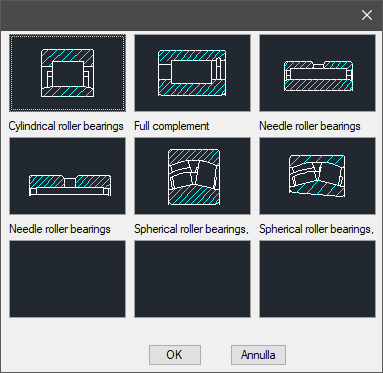Select the needle roller bearing without inner ring
This screenshot has width=383, height=373.
[67, 176]
